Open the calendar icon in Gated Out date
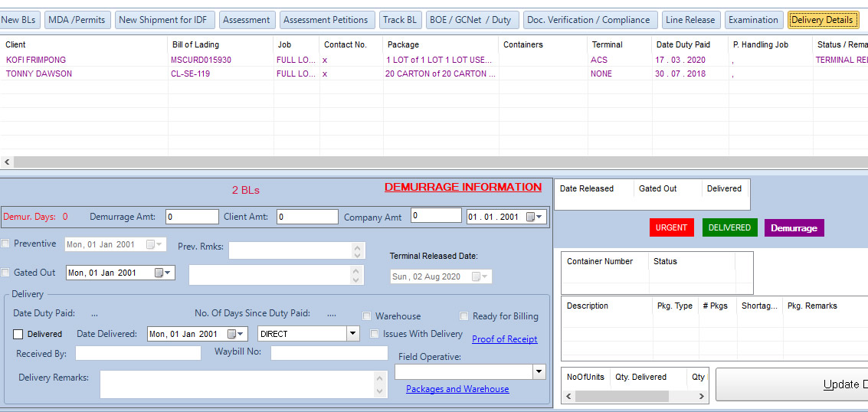868x412 pixels. click(x=159, y=273)
